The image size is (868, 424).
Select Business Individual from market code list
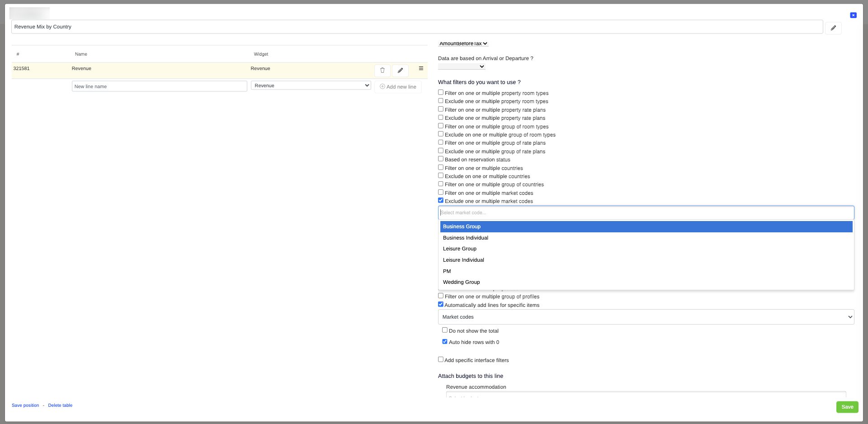point(466,238)
